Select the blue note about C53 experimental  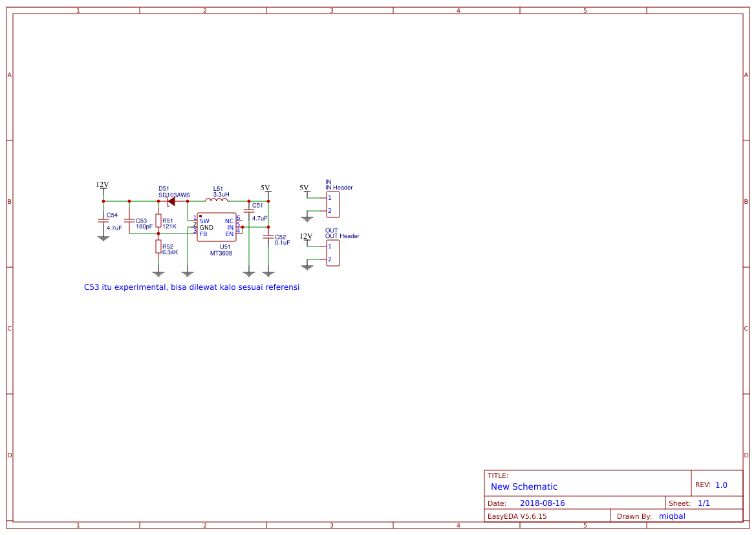pos(191,287)
